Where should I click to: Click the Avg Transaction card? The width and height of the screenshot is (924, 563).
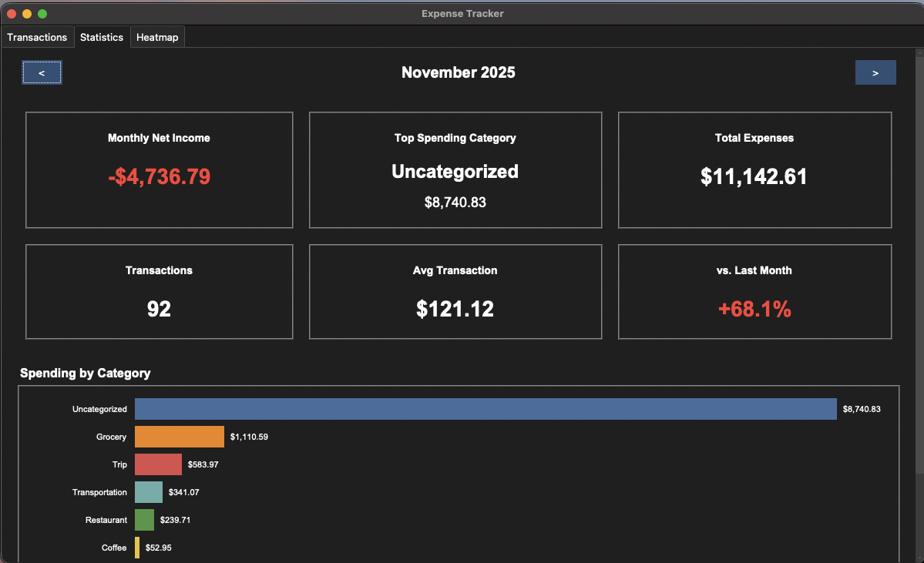[455, 291]
